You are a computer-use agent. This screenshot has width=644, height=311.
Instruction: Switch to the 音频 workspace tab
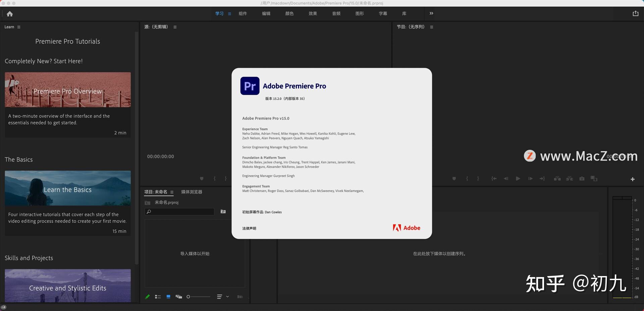pos(336,13)
